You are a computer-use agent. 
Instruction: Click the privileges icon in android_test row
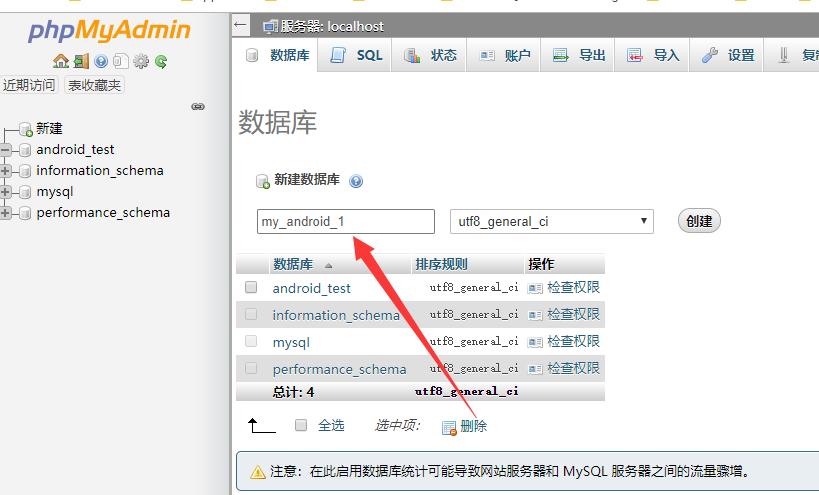[535, 288]
